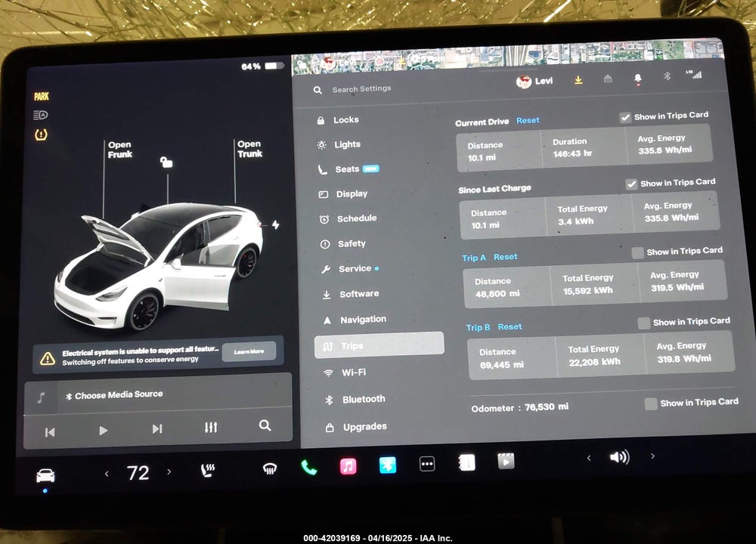The image size is (756, 544).
Task: Open the Upgrades menu item
Action: coord(357,427)
